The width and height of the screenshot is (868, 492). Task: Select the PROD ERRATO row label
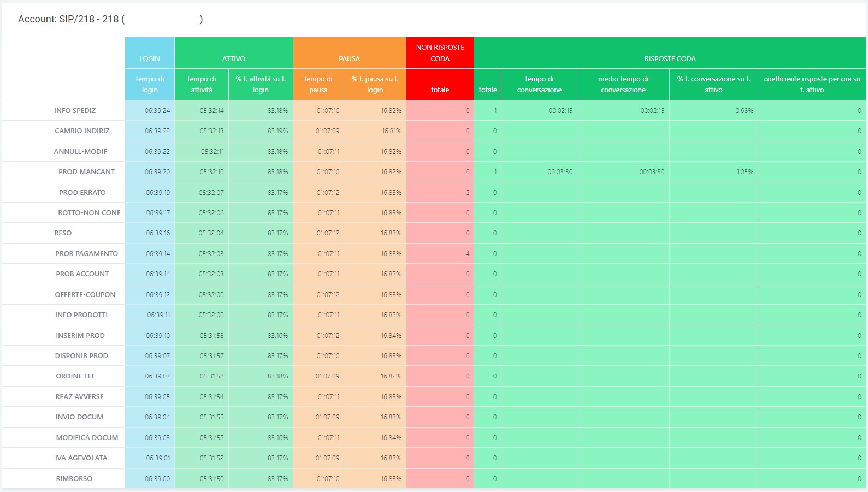[82, 192]
